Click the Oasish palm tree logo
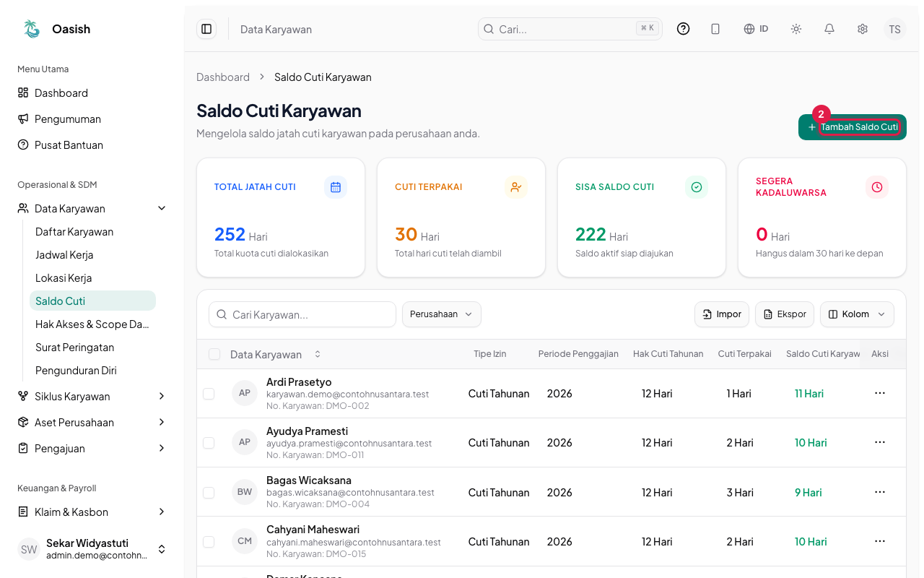The image size is (924, 578). 32,29
